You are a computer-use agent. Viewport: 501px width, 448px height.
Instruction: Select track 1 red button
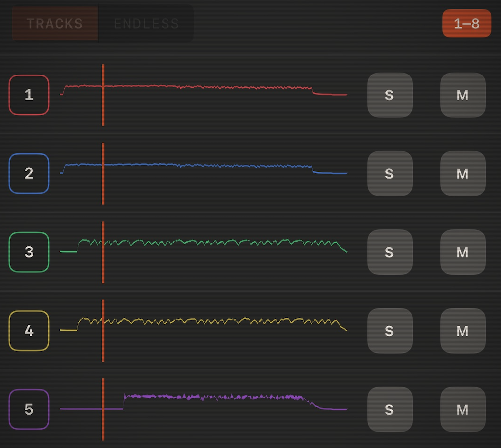pos(29,95)
